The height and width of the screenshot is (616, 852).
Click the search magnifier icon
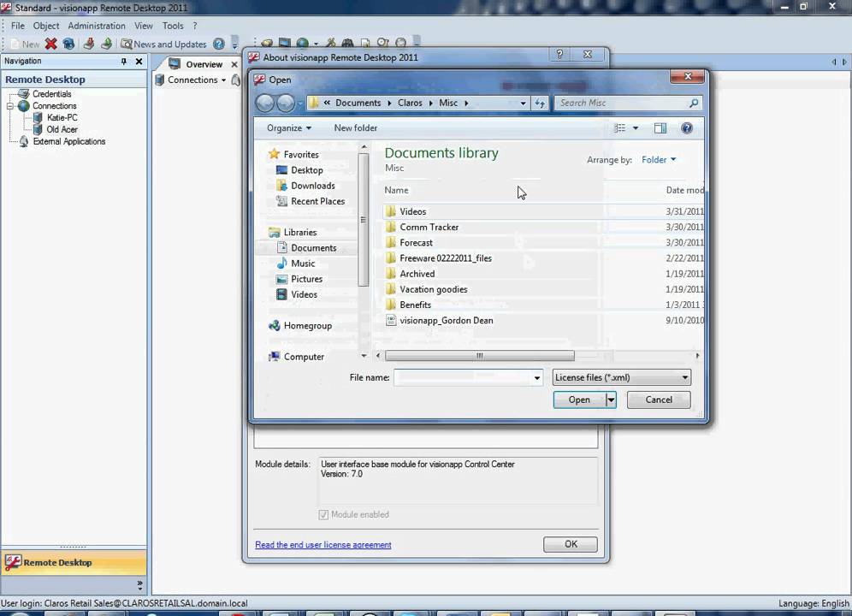(694, 103)
